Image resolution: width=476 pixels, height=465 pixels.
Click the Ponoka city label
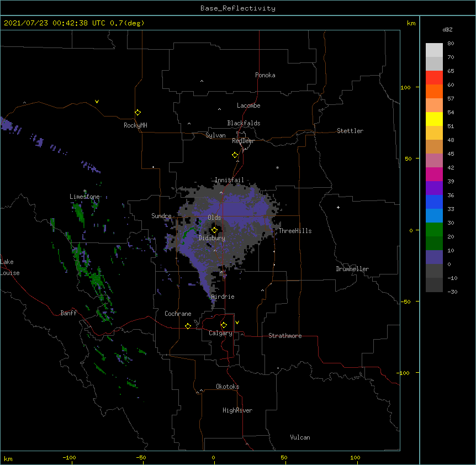click(x=265, y=75)
